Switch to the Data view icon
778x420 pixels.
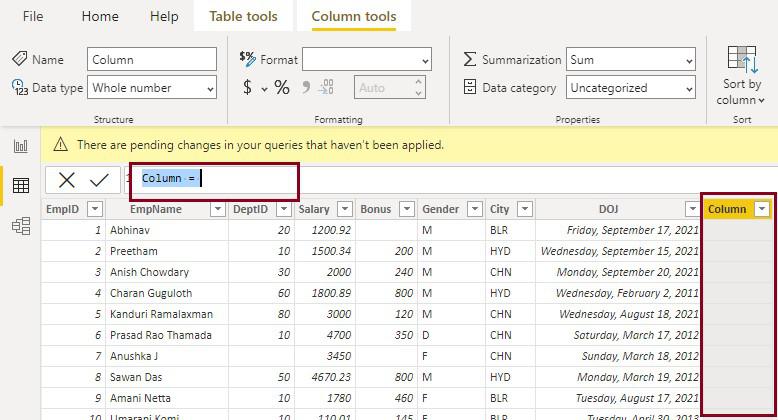coord(20,186)
